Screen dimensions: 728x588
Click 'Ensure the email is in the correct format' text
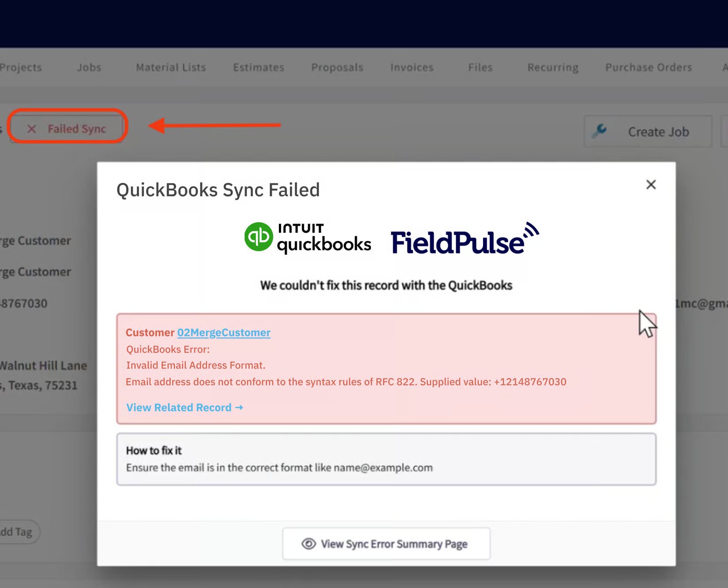[279, 467]
